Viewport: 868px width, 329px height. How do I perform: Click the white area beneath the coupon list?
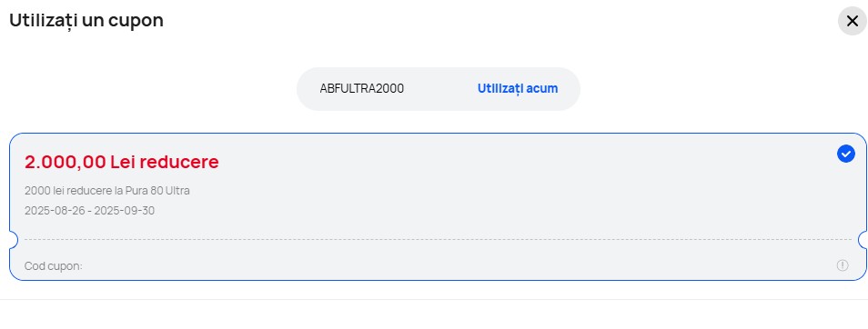pos(434,315)
